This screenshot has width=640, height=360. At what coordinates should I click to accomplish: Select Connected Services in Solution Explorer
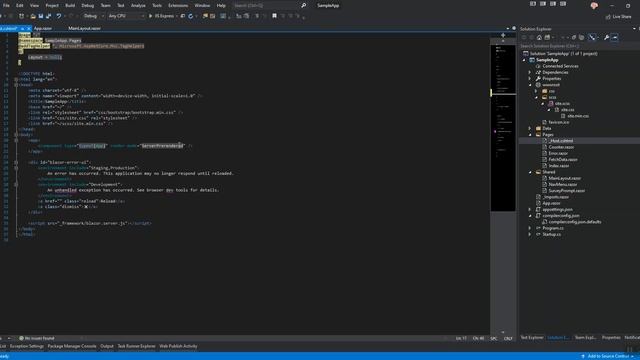click(560, 66)
